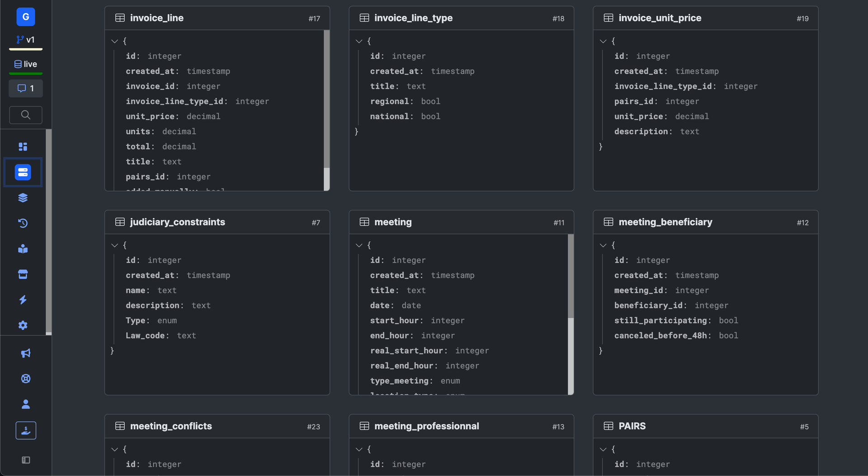Image resolution: width=868 pixels, height=476 pixels.
Task: Open the invoice_line_type table title
Action: (413, 18)
